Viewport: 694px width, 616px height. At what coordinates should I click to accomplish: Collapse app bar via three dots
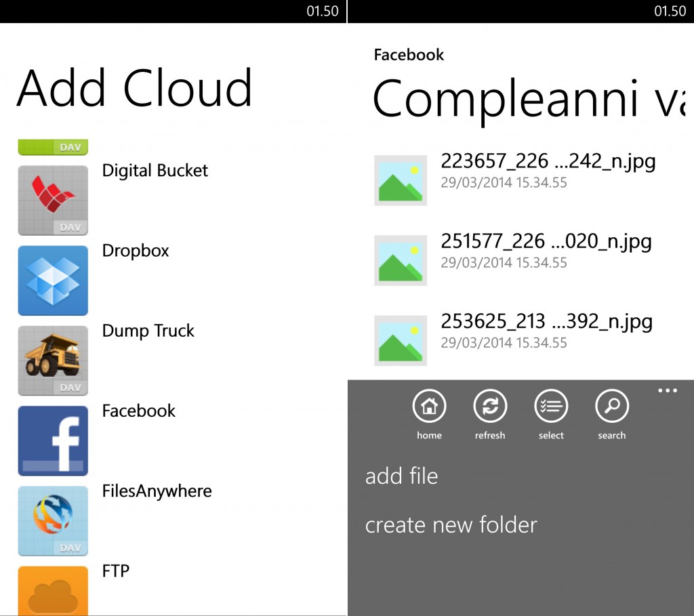tap(668, 390)
